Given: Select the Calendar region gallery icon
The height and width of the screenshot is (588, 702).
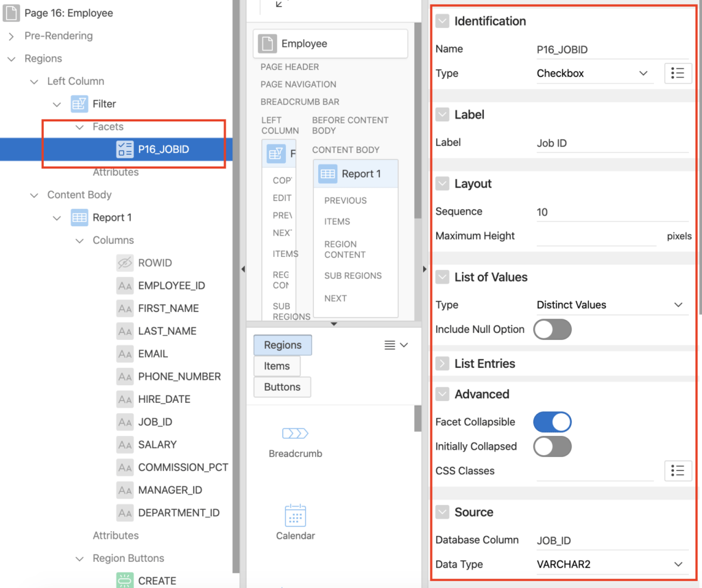Looking at the screenshot, I should click(295, 515).
